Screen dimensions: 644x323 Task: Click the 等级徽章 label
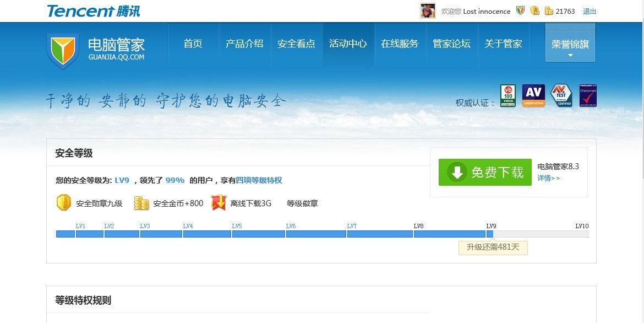click(302, 203)
